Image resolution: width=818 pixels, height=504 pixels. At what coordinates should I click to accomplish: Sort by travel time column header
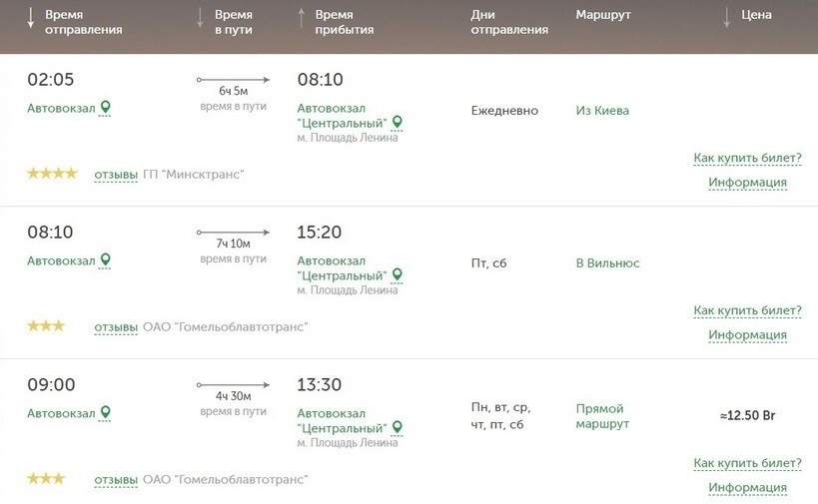(x=233, y=22)
